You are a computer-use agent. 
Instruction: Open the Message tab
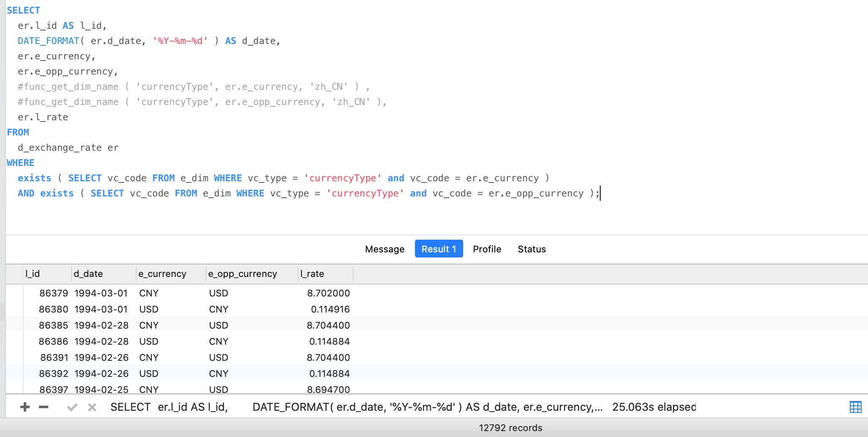tap(385, 249)
